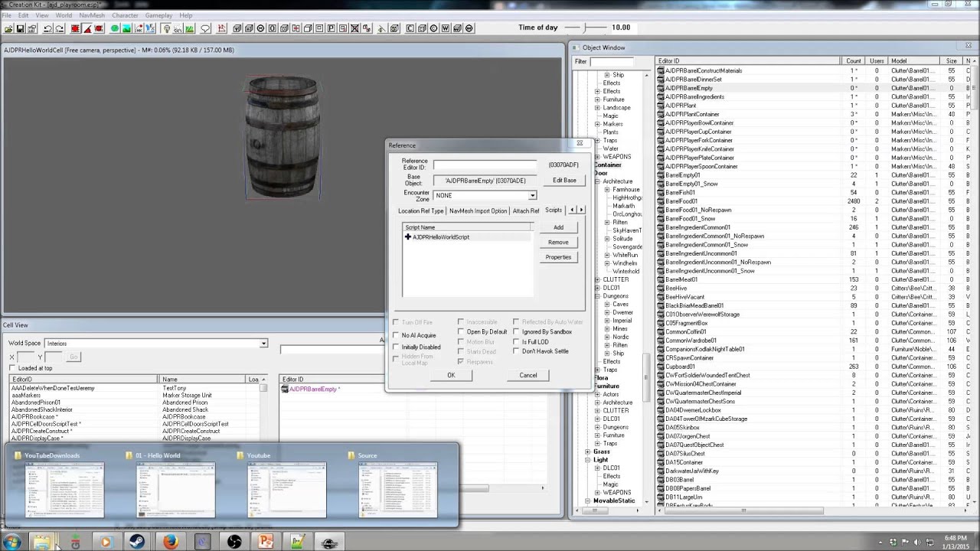Tick the Open By Default checkbox
The width and height of the screenshot is (980, 551).
[x=461, y=331]
